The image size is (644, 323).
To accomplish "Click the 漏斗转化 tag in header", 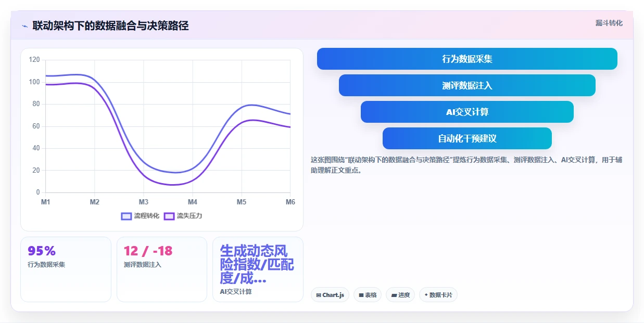I will [x=609, y=23].
